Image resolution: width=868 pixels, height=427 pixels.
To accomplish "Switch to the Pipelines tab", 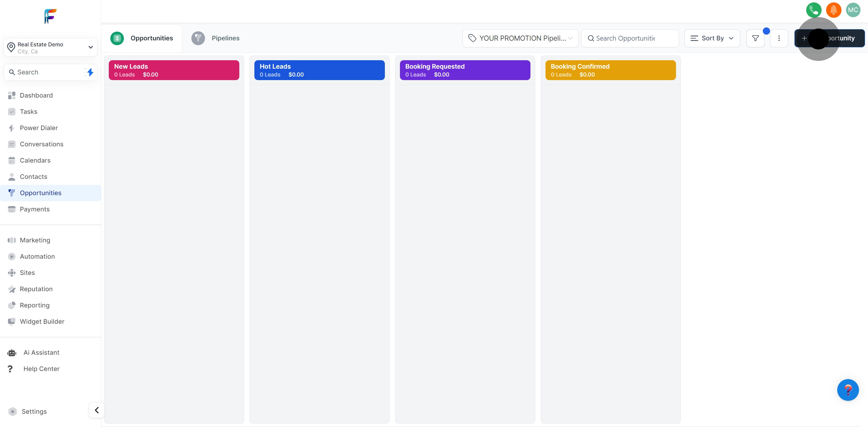I will tap(225, 38).
